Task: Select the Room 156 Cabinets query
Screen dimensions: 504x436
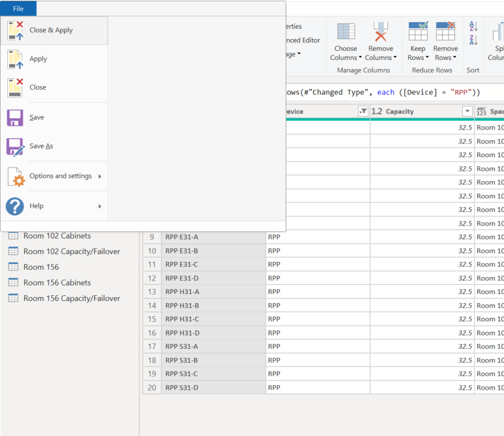Action: (x=57, y=283)
